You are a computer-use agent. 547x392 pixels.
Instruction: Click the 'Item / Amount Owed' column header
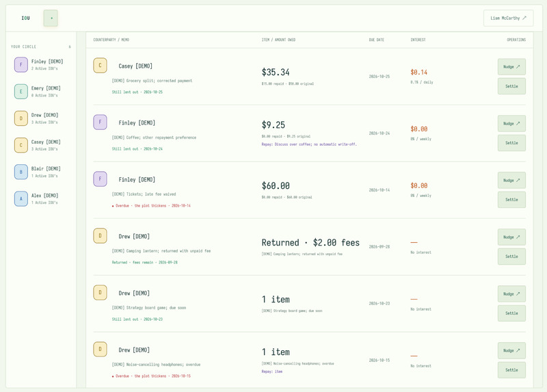pos(278,40)
